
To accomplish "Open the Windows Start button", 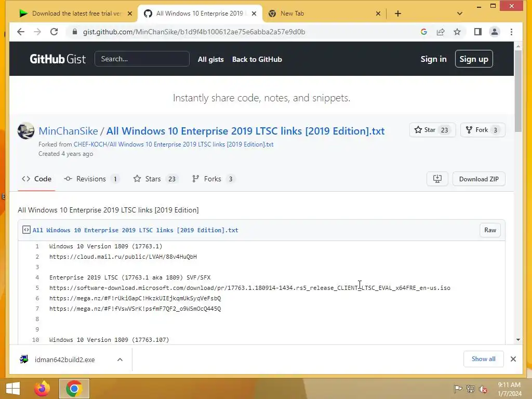I will (13, 389).
